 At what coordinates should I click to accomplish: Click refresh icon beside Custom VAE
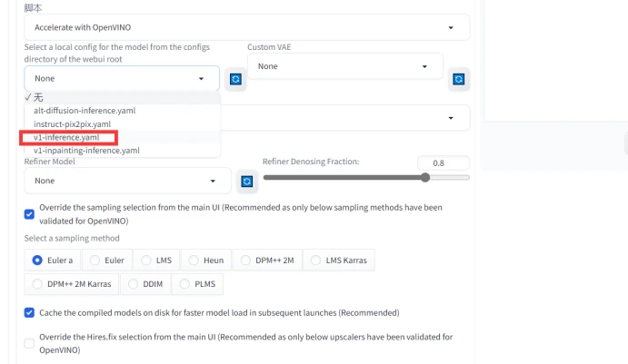click(458, 78)
